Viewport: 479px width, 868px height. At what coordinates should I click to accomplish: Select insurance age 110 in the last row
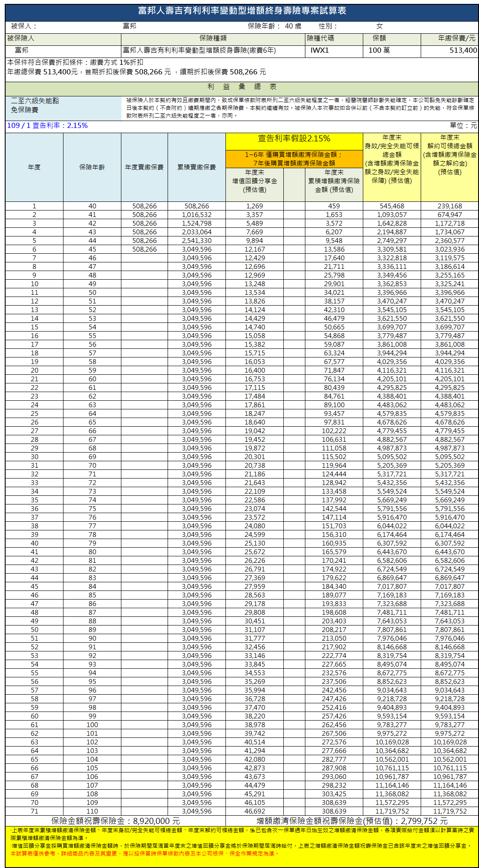[x=92, y=811]
